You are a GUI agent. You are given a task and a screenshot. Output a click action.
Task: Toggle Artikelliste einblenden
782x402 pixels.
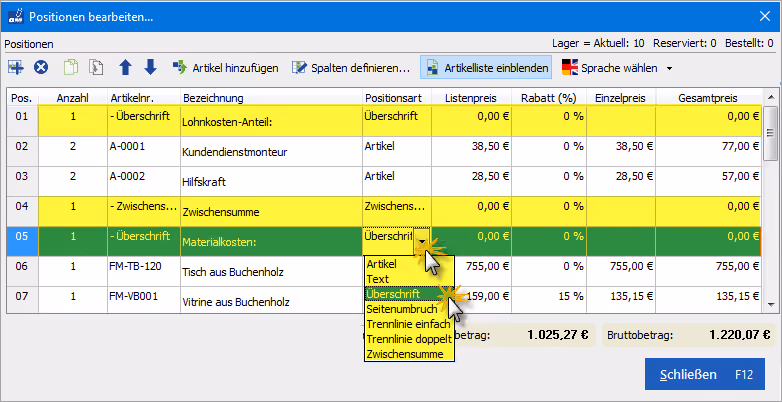point(486,68)
